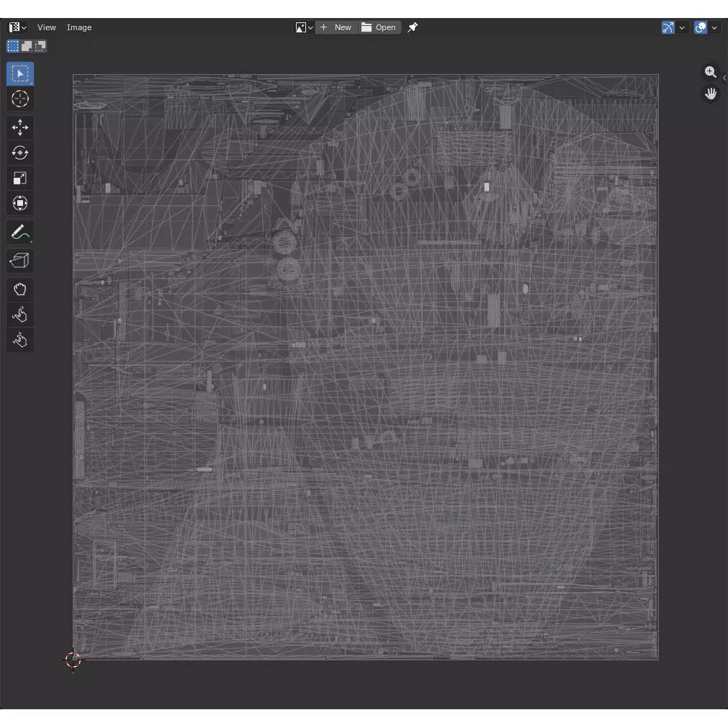Viewport: 728px width, 728px height.
Task: Activate the Pinch sculpt tool
Action: click(x=20, y=340)
